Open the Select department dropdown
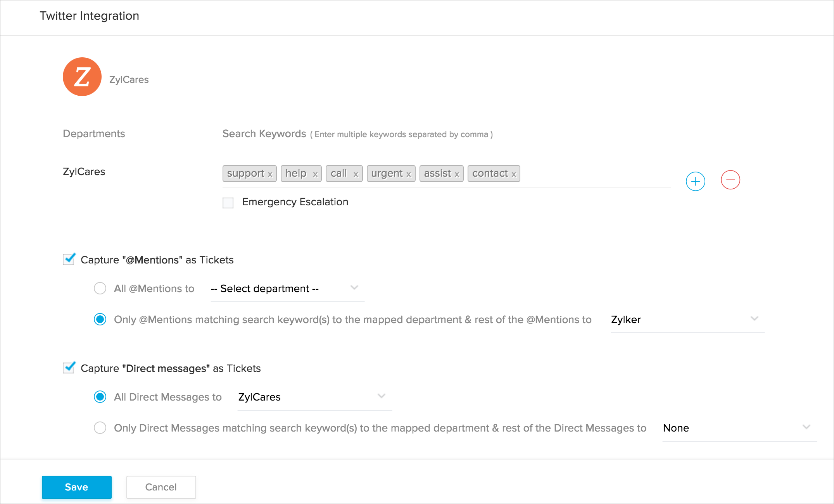The image size is (834, 504). [x=287, y=289]
